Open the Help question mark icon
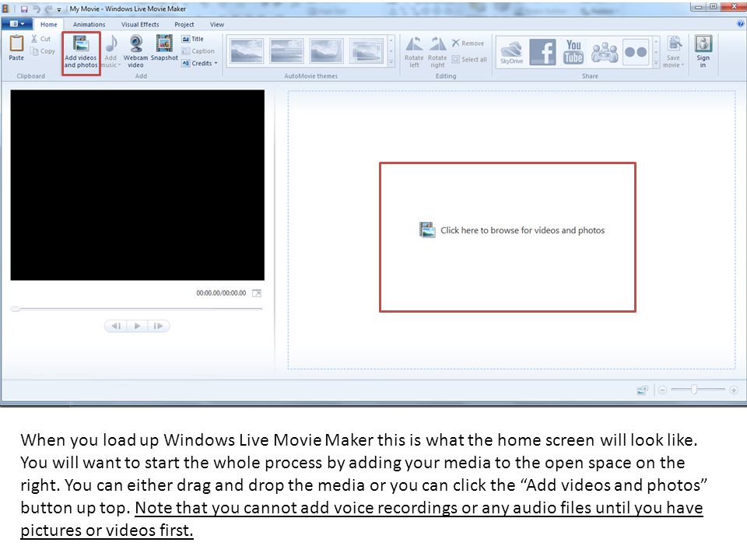The height and width of the screenshot is (560, 747). tap(740, 23)
